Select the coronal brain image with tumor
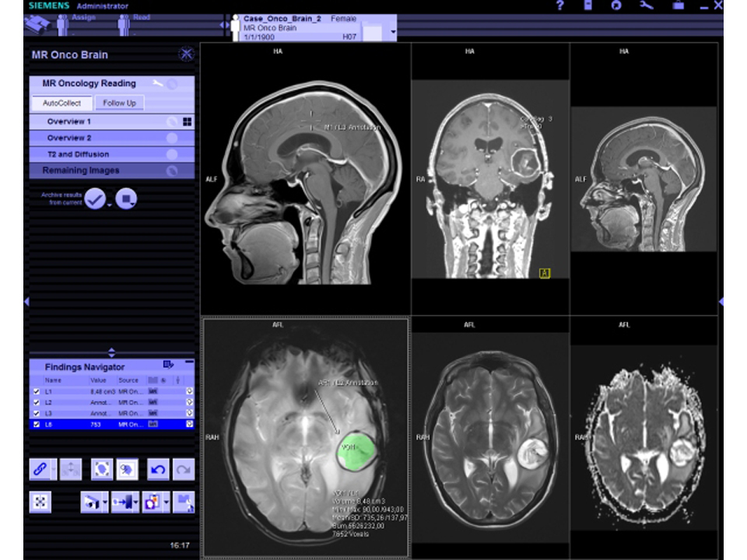This screenshot has width=747, height=560. point(490,179)
